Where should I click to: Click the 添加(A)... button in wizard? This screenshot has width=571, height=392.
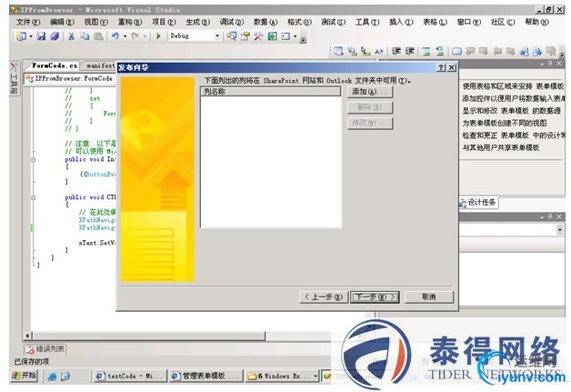pyautogui.click(x=370, y=92)
